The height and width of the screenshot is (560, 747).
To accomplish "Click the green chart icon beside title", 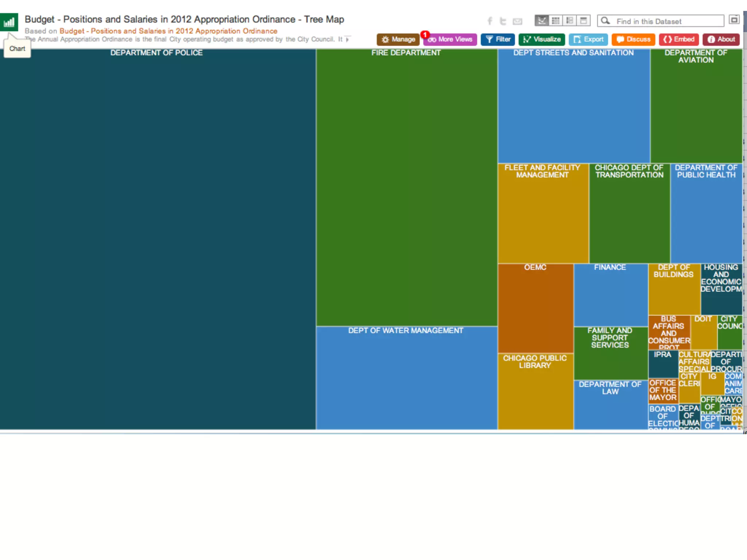I will pos(9,23).
